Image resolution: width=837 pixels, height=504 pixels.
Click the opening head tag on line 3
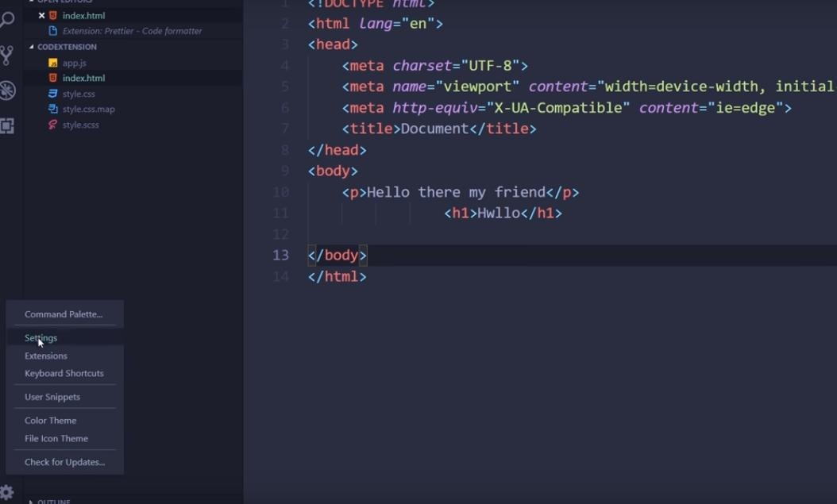point(333,44)
